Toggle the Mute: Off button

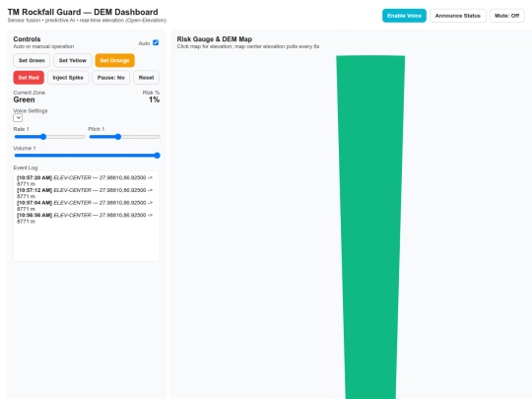pyautogui.click(x=507, y=16)
